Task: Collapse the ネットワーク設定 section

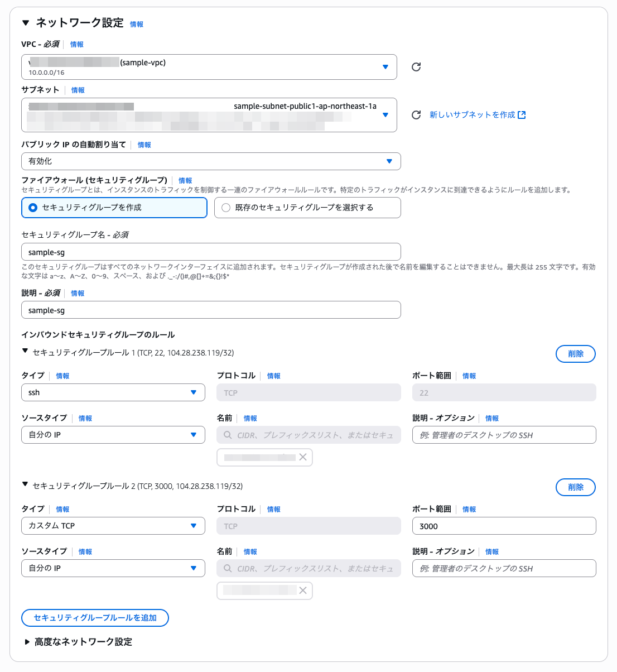Action: 25,23
